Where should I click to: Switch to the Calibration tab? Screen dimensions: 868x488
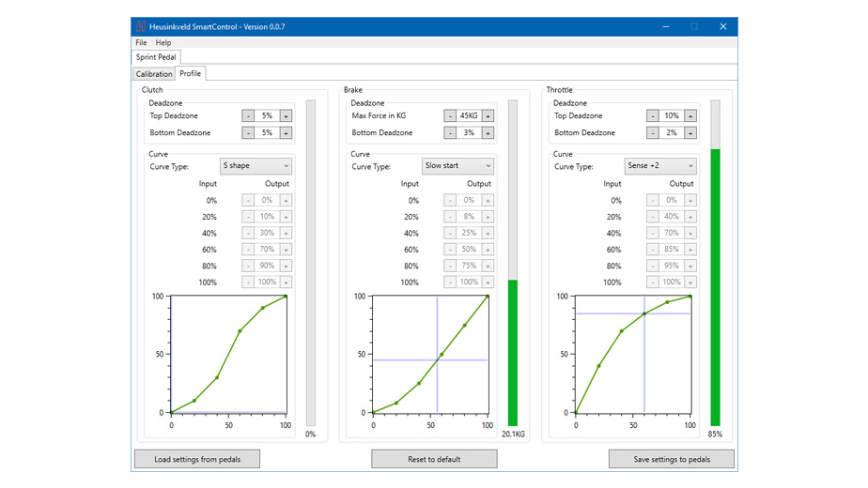click(154, 73)
